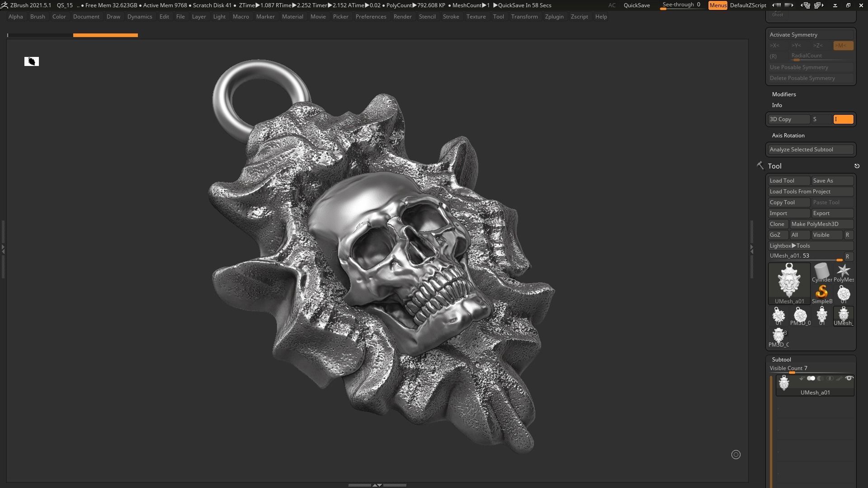
Task: Click the orange timeline progress bar
Action: [105, 35]
